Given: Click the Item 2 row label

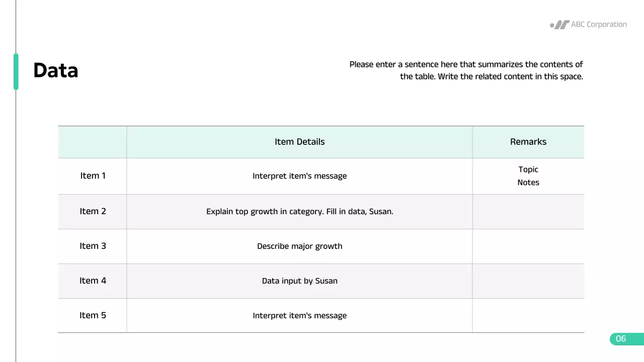Looking at the screenshot, I should click(93, 211).
